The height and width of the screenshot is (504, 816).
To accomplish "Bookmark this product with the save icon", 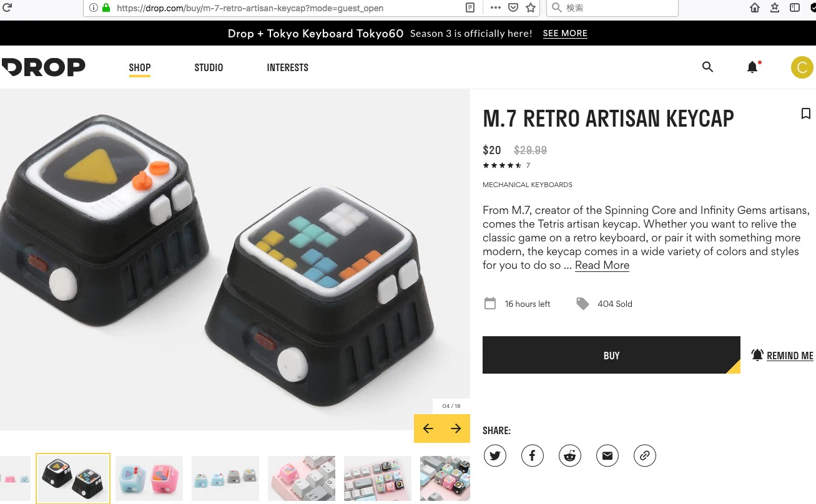I will click(806, 114).
